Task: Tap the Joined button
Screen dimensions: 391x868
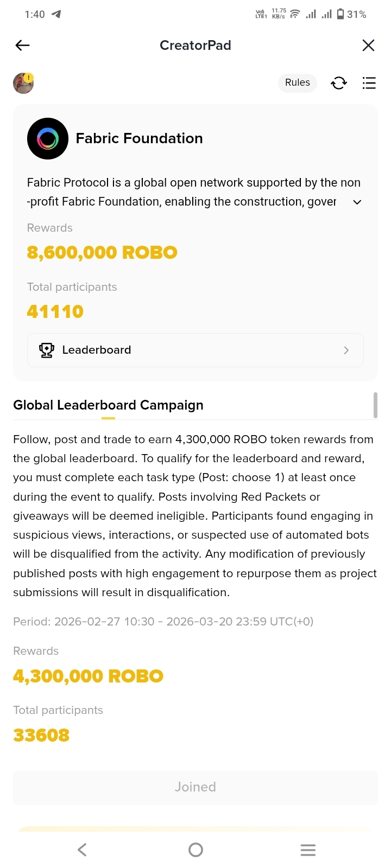Action: pyautogui.click(x=195, y=787)
